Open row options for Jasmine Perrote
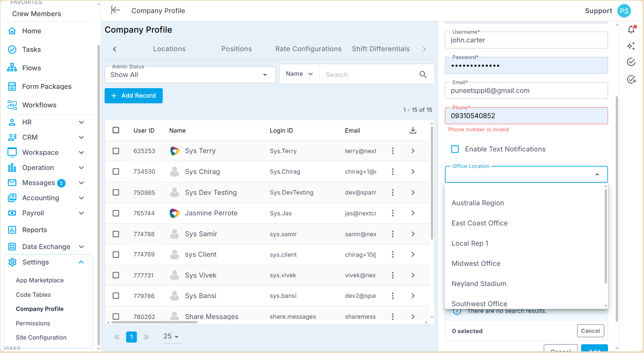This screenshot has width=644, height=353. [x=392, y=213]
